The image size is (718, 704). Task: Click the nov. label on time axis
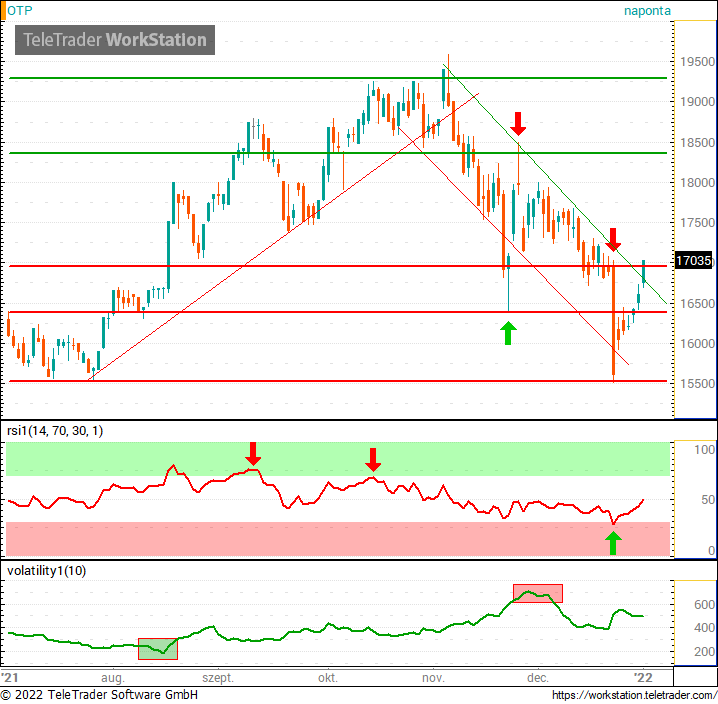pyautogui.click(x=433, y=678)
